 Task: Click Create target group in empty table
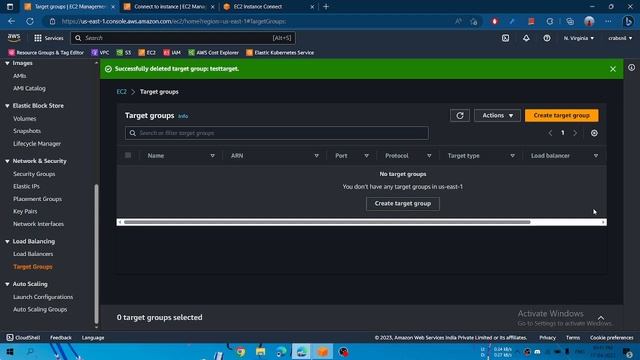[402, 204]
